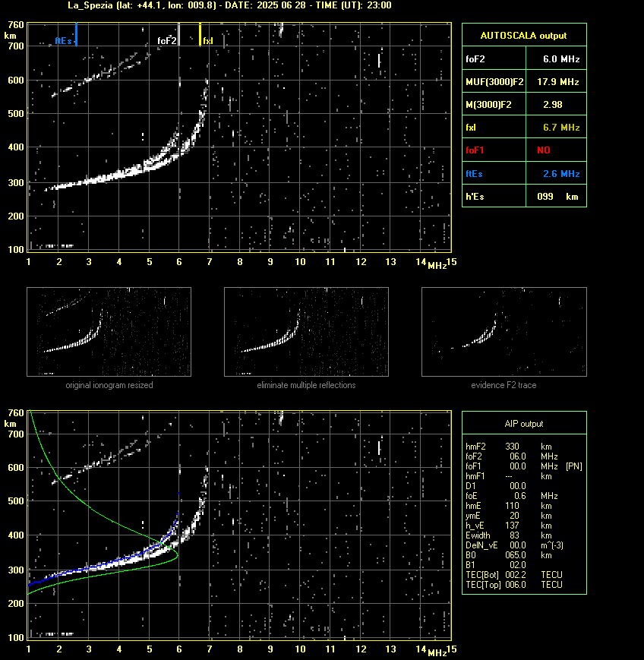Click the AUTOSCALA output header
The width and height of the screenshot is (644, 660).
pos(523,36)
